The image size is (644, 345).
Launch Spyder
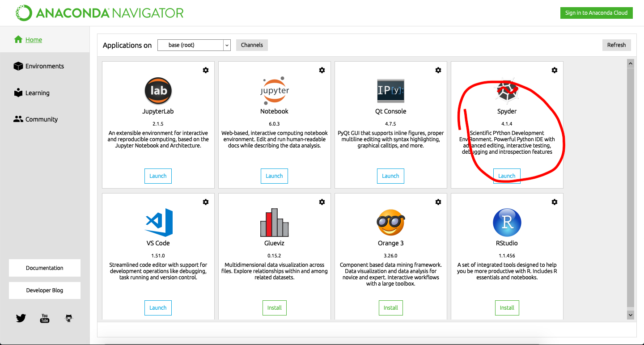[507, 176]
